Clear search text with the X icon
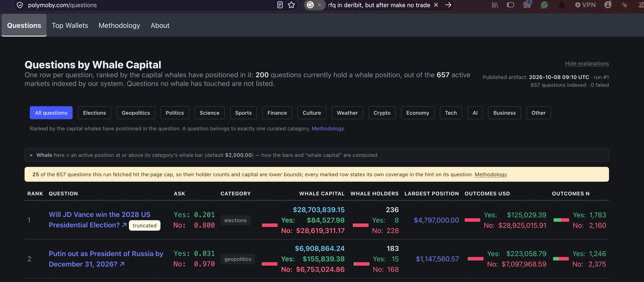Screen dimensions: 644x282 coord(436,5)
